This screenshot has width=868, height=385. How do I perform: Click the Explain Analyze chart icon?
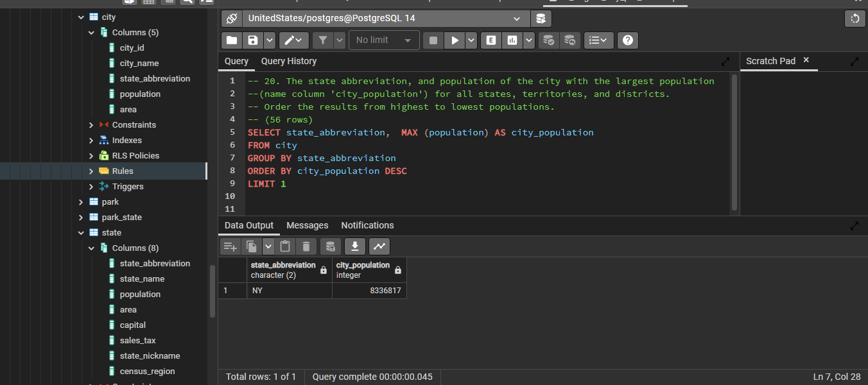pyautogui.click(x=512, y=40)
